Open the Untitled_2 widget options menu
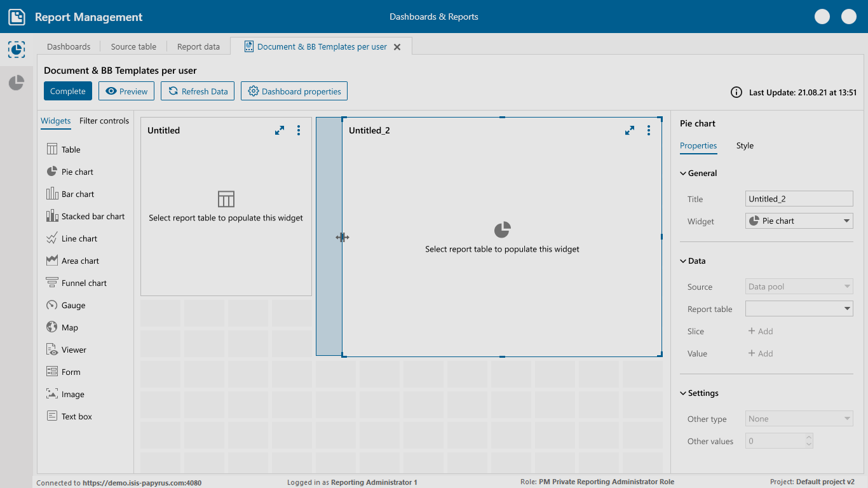This screenshot has width=868, height=488. (x=649, y=130)
